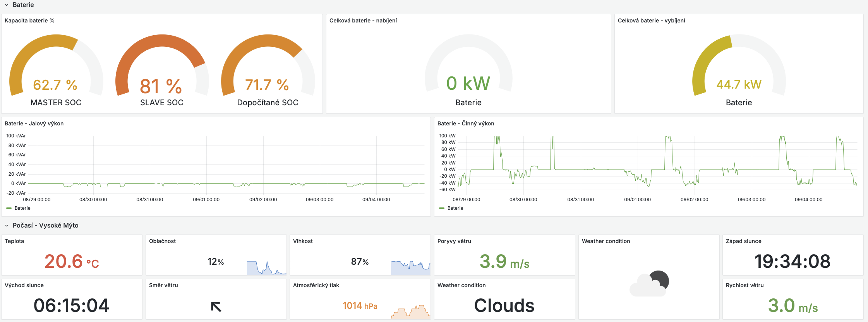868x322 pixels.
Task: Toggle Baterie legend in Jalový výkon chart
Action: click(22, 208)
